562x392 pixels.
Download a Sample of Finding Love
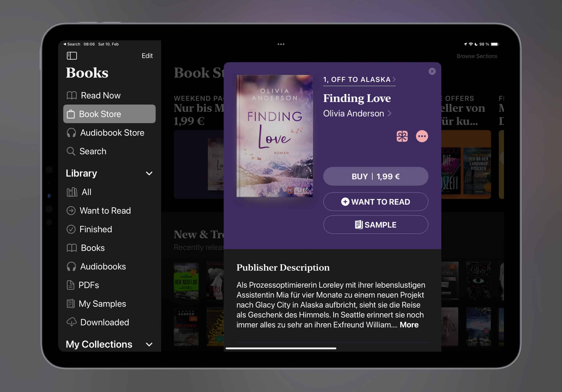[x=375, y=225]
